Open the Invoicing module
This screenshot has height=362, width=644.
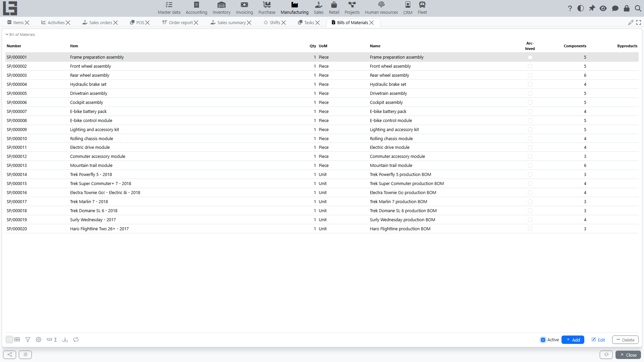(x=244, y=8)
